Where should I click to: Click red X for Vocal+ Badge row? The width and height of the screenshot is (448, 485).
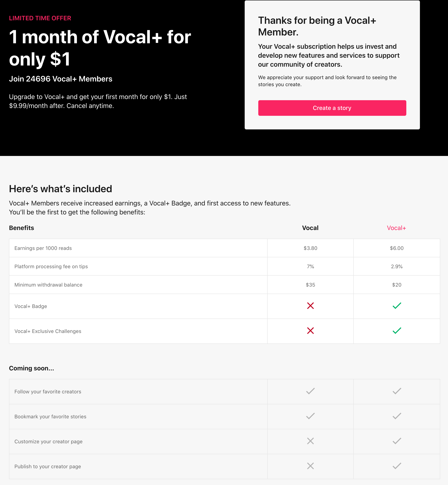tap(310, 306)
